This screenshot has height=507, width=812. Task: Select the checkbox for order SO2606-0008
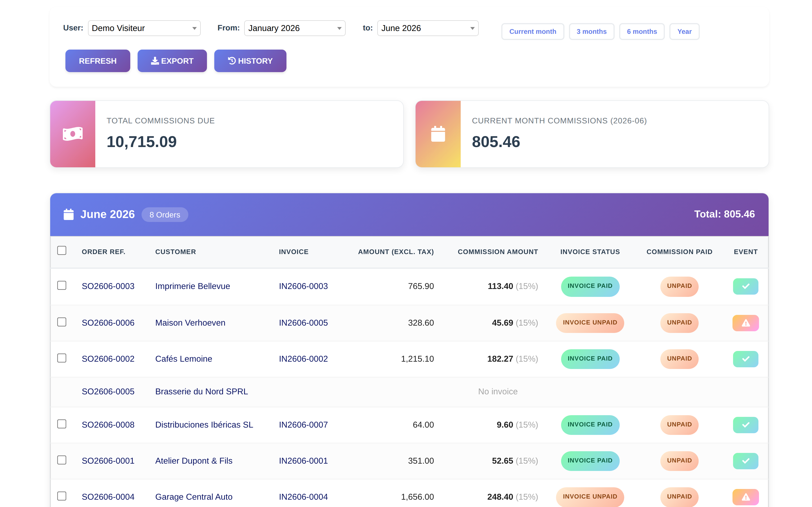tap(62, 424)
